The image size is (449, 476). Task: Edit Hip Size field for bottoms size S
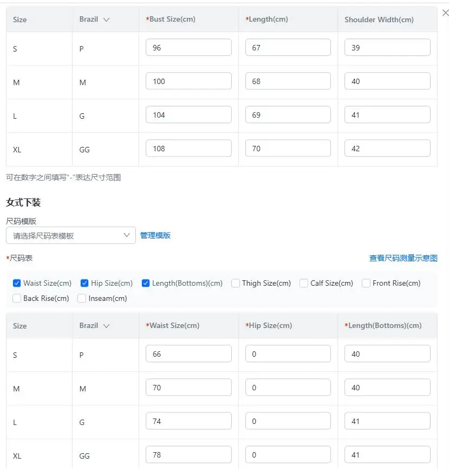pyautogui.click(x=288, y=353)
